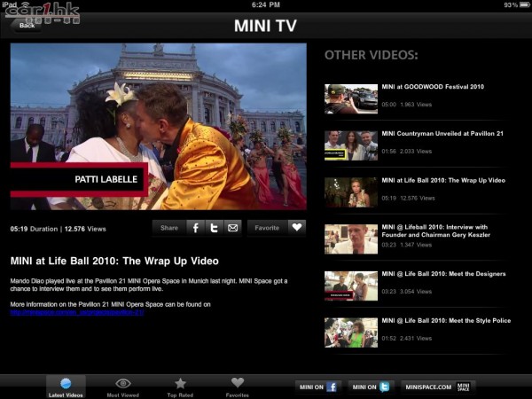Select title 'Interview with Founder and Chairman Gery Keszler'
The width and height of the screenshot is (532, 399).
[436, 231]
